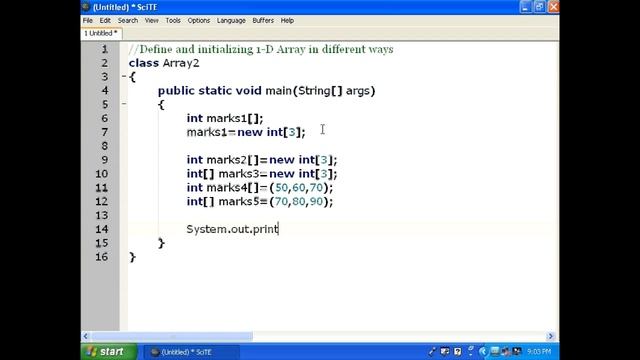
Task: Click on 'int marks1[];' in line 6
Action: 225,118
